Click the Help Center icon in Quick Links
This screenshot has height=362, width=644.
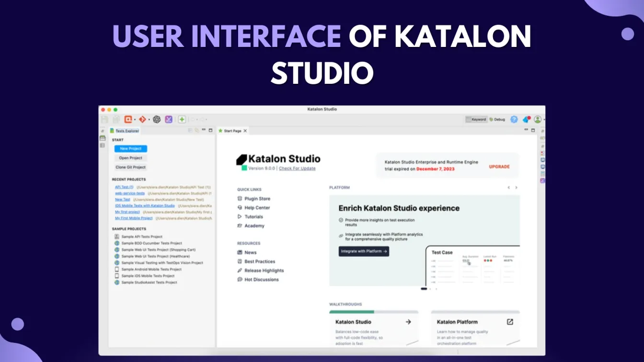click(x=240, y=208)
